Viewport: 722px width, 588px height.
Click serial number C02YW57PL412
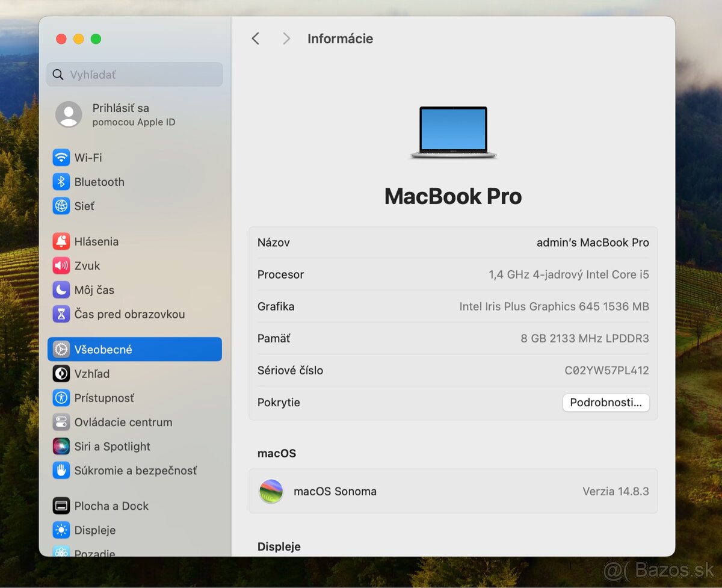606,371
